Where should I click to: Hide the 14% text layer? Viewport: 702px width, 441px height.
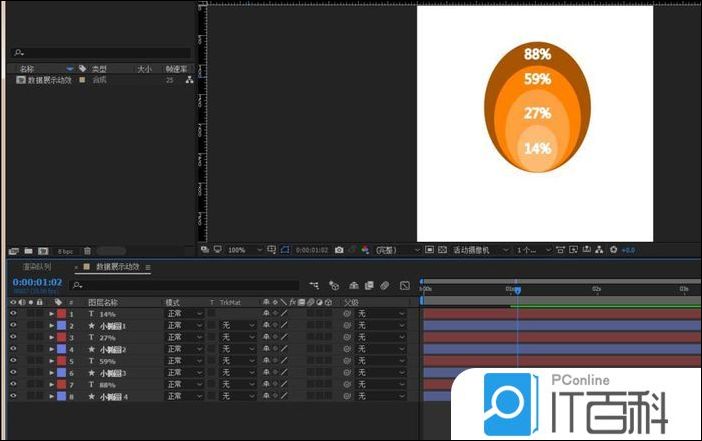13,314
